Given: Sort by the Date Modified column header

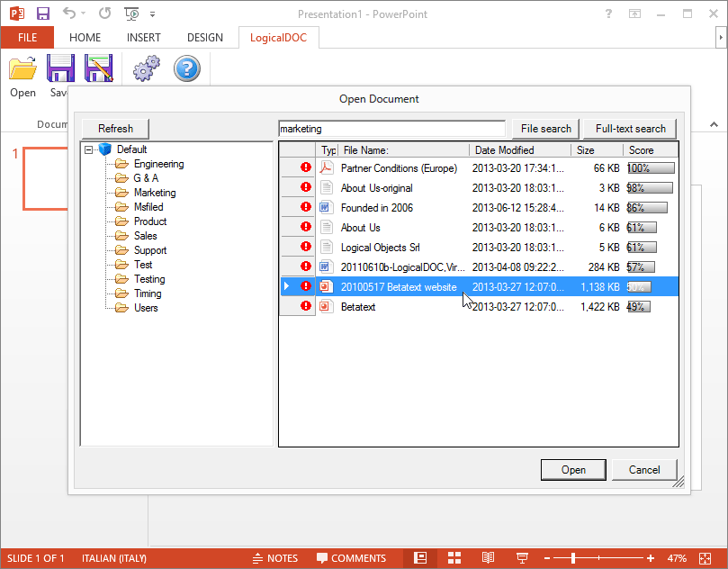Looking at the screenshot, I should 520,150.
